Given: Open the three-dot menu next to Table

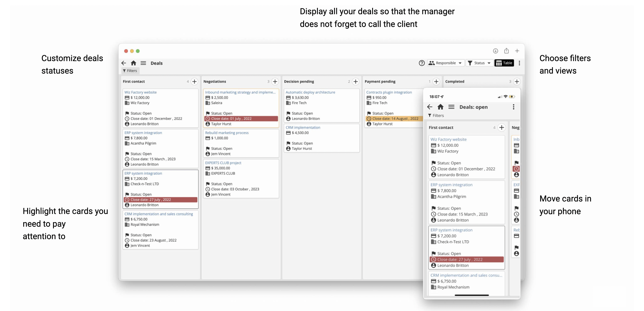Looking at the screenshot, I should coord(519,63).
